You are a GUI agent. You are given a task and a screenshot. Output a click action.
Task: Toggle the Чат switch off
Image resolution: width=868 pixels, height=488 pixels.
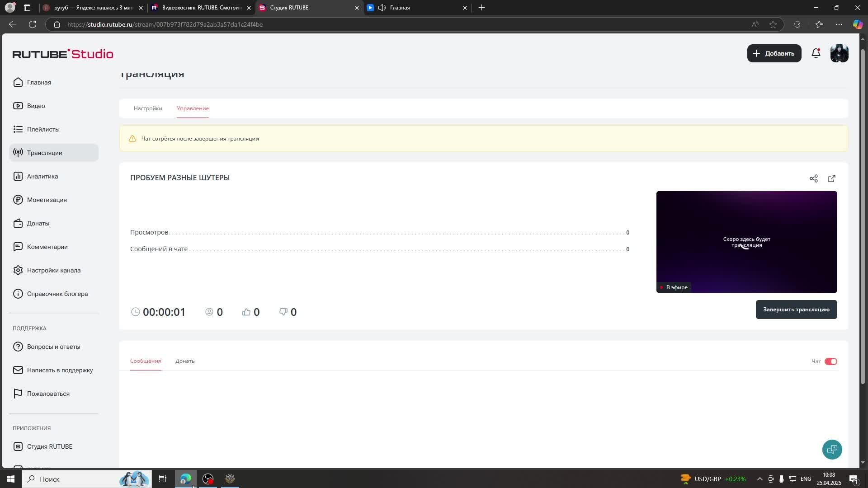coord(830,361)
